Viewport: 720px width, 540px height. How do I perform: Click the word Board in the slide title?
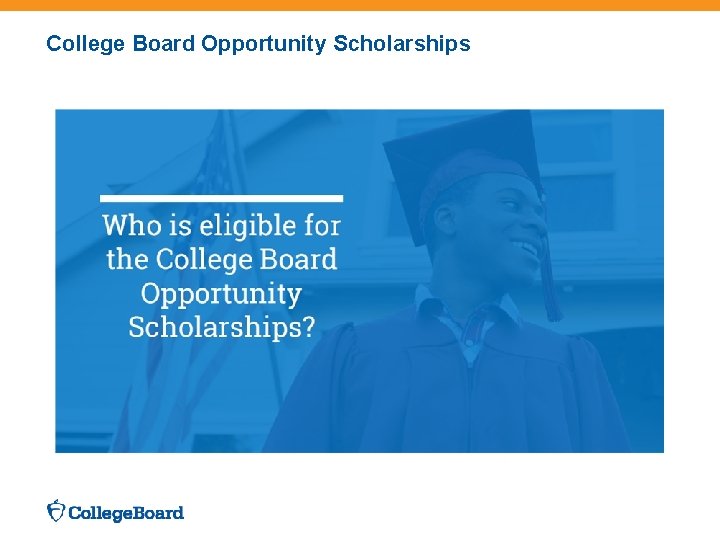coord(163,44)
